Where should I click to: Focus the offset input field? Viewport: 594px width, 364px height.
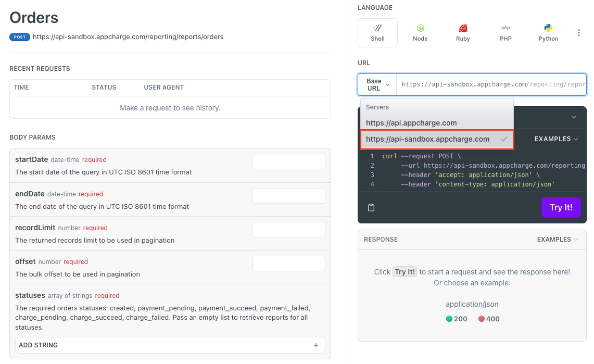pyautogui.click(x=288, y=263)
